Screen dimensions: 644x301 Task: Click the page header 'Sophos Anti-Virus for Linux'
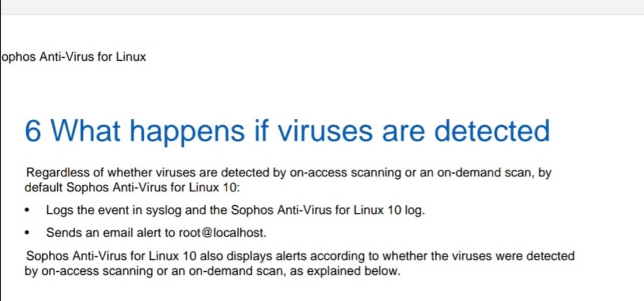point(74,57)
